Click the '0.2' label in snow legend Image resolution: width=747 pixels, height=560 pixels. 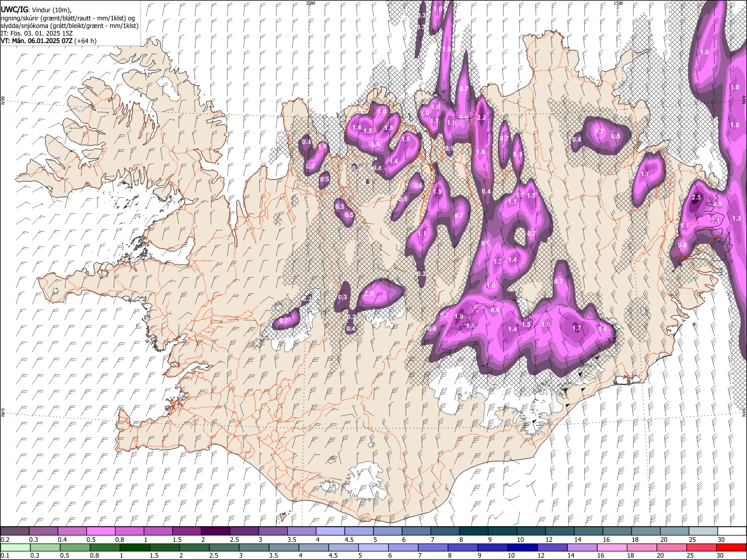tap(5, 540)
